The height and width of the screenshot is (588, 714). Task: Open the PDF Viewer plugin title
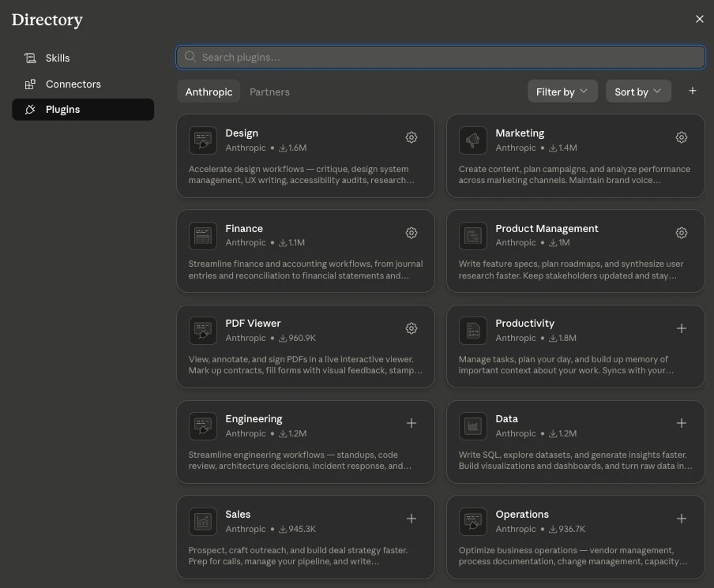(253, 323)
